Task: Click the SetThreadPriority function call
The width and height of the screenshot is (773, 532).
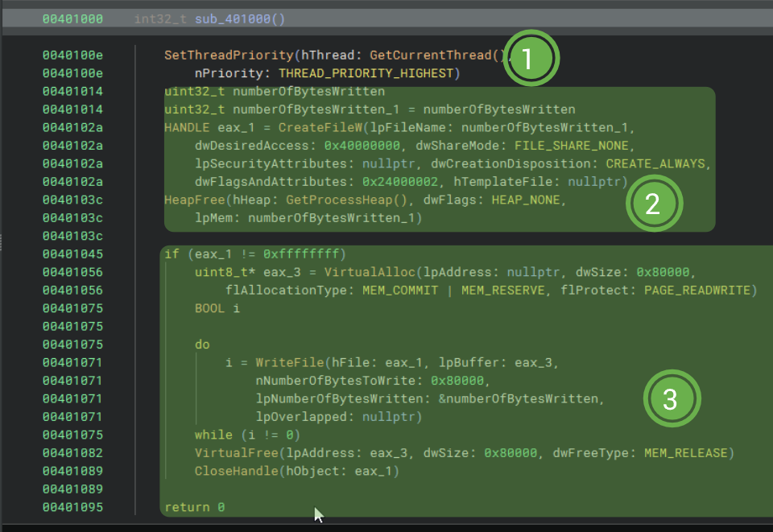Action: (228, 56)
